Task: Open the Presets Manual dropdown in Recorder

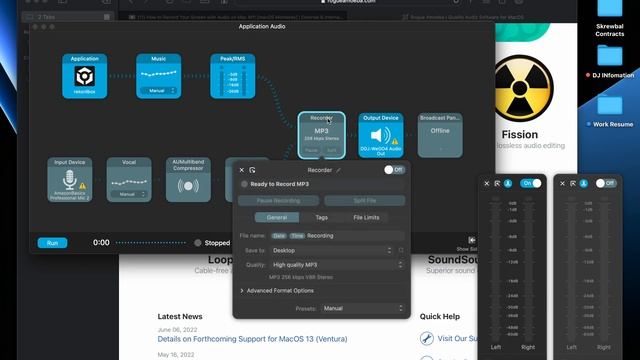Action: click(363, 308)
